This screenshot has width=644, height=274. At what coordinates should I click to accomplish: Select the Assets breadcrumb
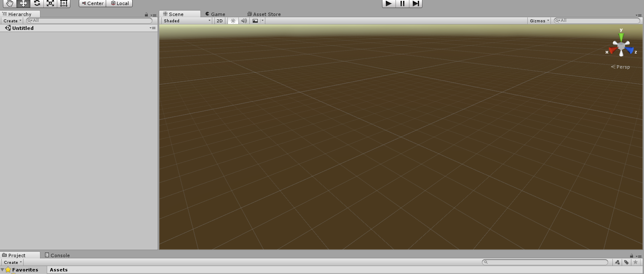tap(59, 270)
